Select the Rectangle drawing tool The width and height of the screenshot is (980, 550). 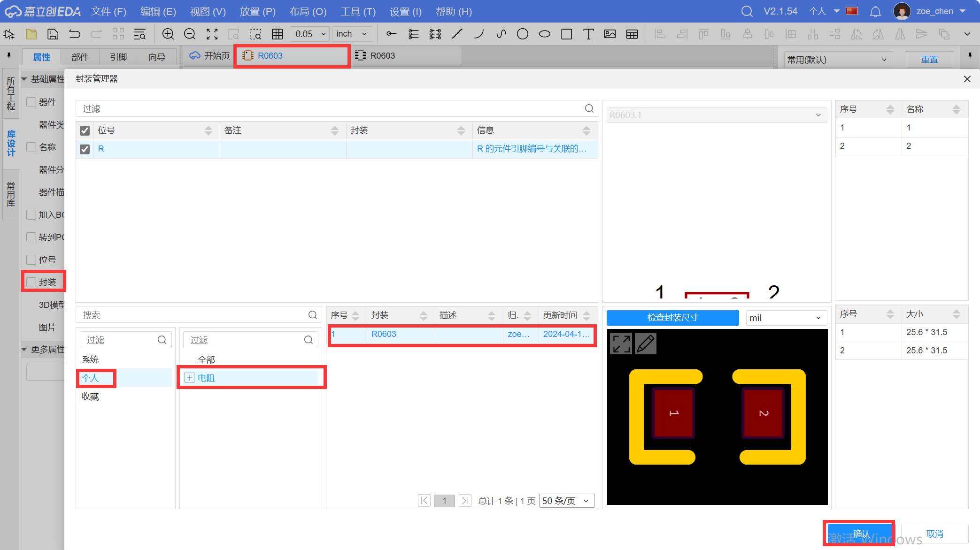click(x=567, y=34)
